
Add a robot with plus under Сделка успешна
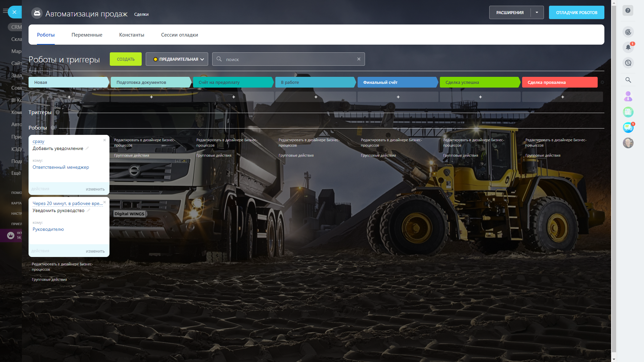click(480, 97)
